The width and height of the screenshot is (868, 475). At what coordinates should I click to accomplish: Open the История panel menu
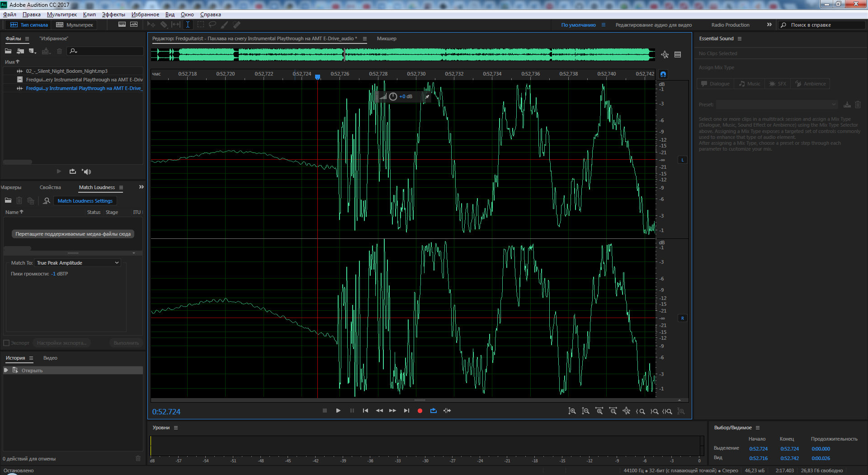pos(31,358)
